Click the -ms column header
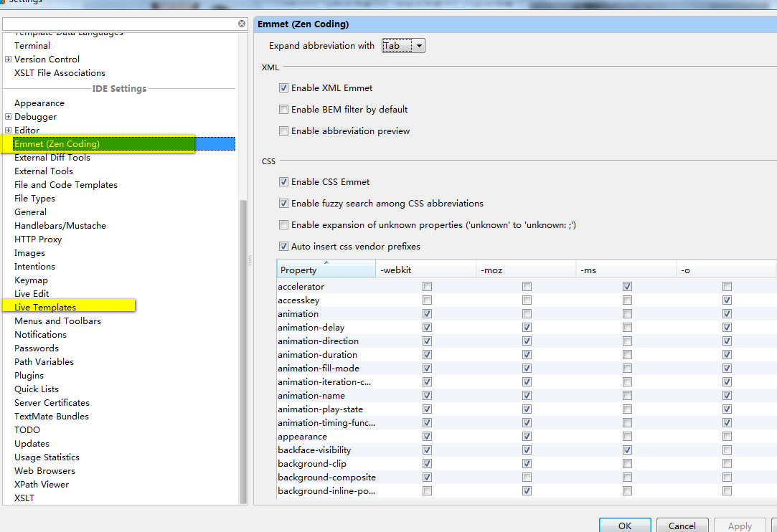The width and height of the screenshot is (777, 532). (x=626, y=270)
